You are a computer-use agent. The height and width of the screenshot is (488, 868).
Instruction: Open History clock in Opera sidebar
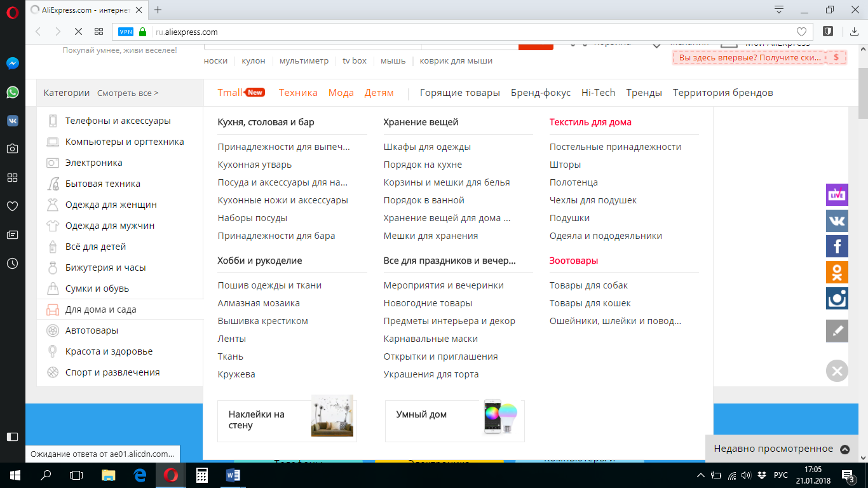coord(13,263)
